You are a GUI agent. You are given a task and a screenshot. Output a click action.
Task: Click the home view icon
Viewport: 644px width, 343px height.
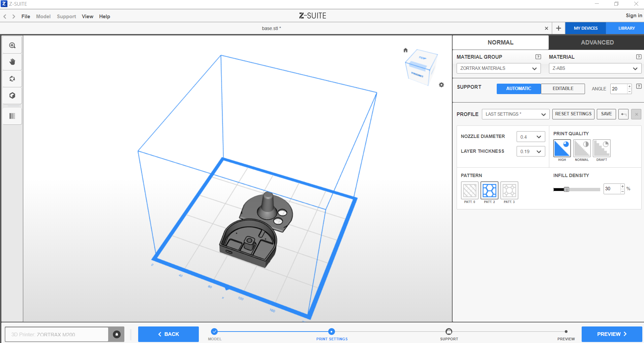pos(405,50)
